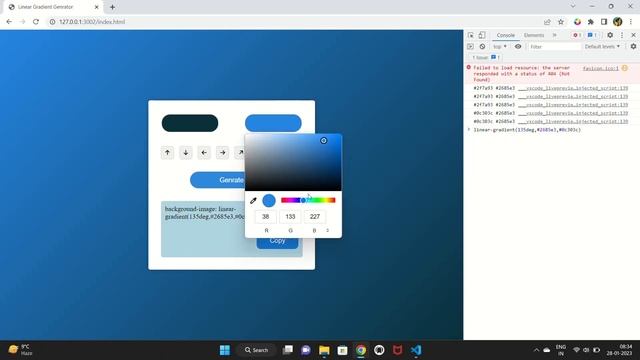Switch to the Console tab

[x=505, y=35]
